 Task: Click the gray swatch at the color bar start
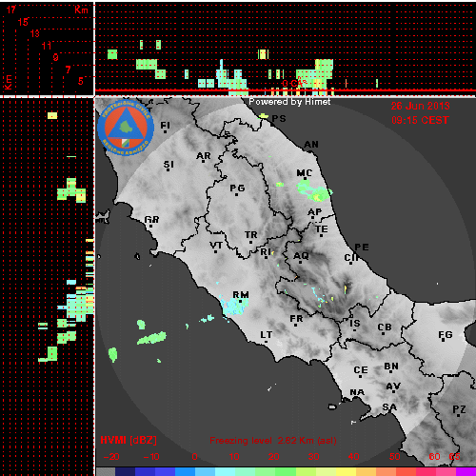[x=106, y=471]
